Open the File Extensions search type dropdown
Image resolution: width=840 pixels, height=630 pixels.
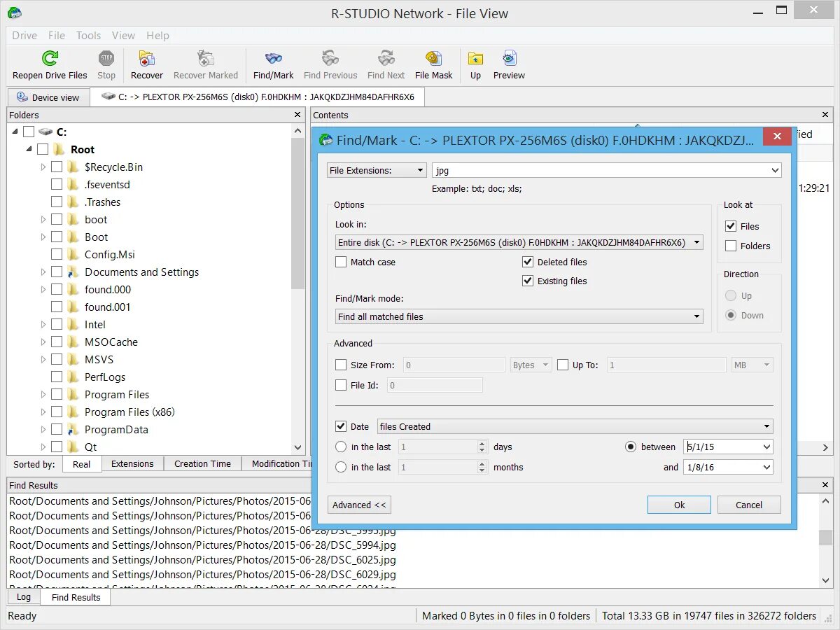click(x=377, y=170)
